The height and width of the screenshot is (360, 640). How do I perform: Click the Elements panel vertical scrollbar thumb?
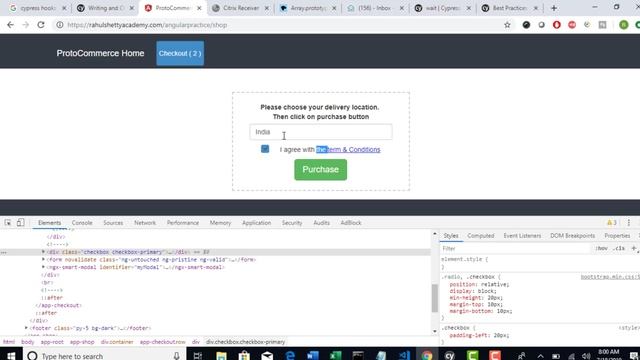pos(435,298)
